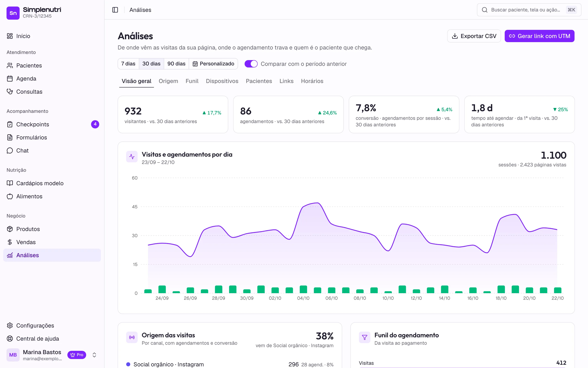
Task: Open Formulários section
Action: click(52, 138)
